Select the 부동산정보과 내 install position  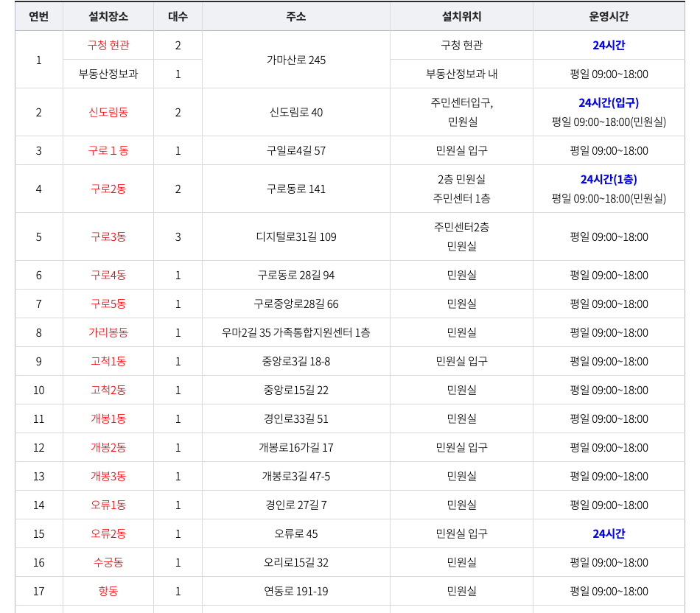pyautogui.click(x=461, y=74)
